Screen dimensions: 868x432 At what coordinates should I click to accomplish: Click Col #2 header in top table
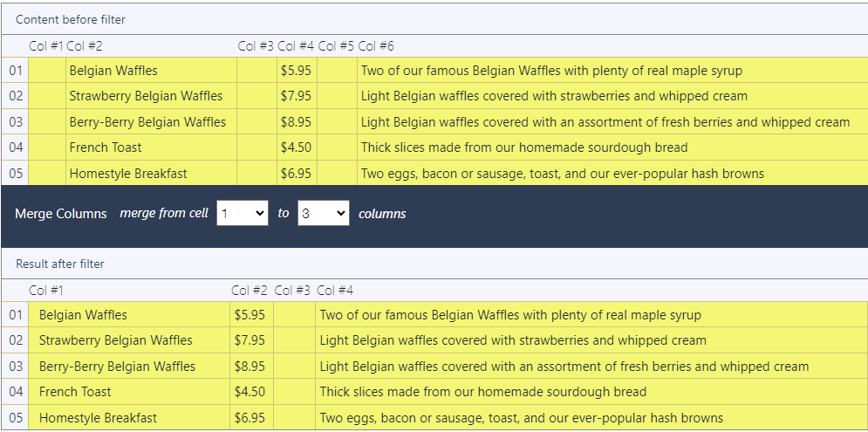click(84, 46)
